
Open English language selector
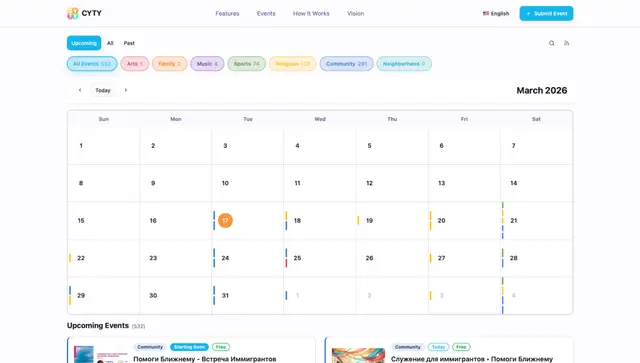496,13
